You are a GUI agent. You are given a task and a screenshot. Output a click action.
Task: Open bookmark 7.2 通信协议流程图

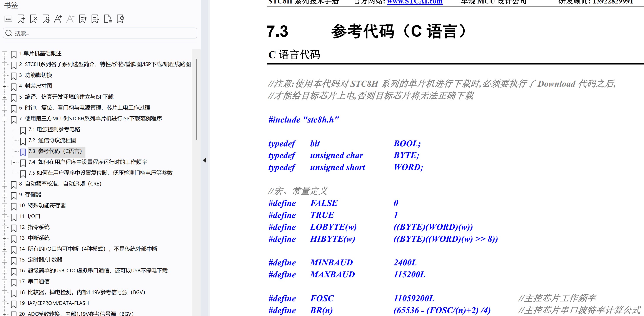(x=52, y=140)
